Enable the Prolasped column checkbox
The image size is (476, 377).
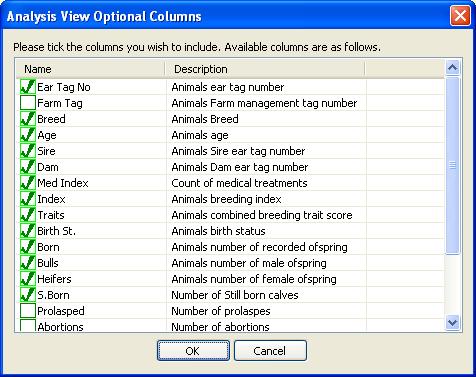tap(28, 311)
